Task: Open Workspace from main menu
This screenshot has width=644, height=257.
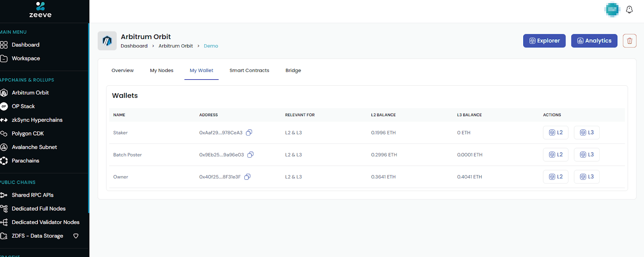Action: coord(26,58)
